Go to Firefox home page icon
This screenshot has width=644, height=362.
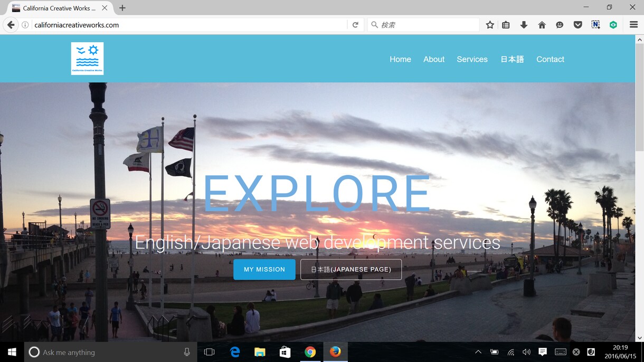pyautogui.click(x=542, y=25)
